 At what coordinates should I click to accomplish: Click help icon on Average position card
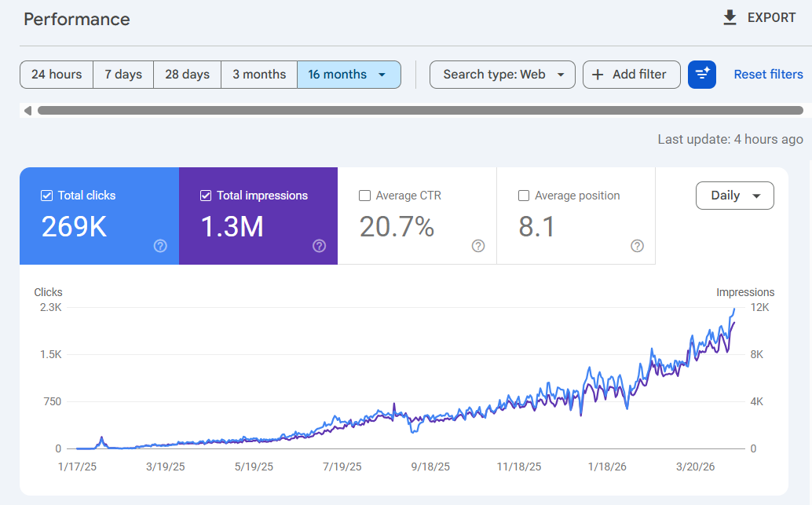pyautogui.click(x=637, y=246)
